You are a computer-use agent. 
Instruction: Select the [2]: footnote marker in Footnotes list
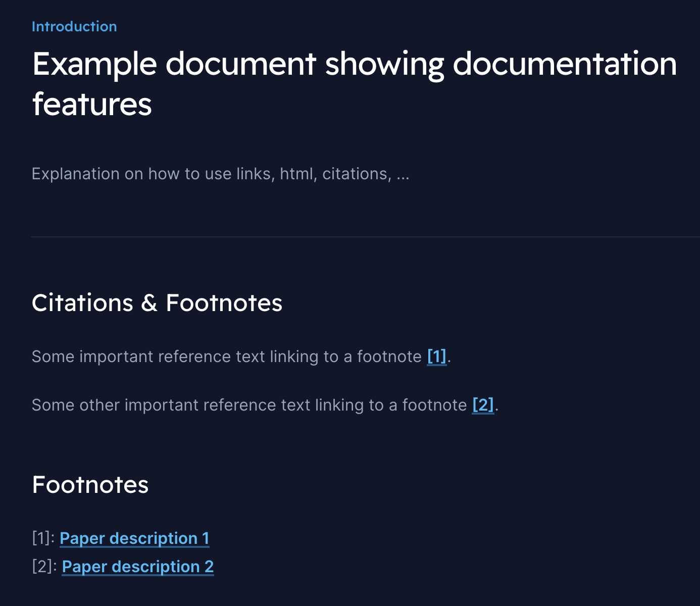[x=42, y=566]
